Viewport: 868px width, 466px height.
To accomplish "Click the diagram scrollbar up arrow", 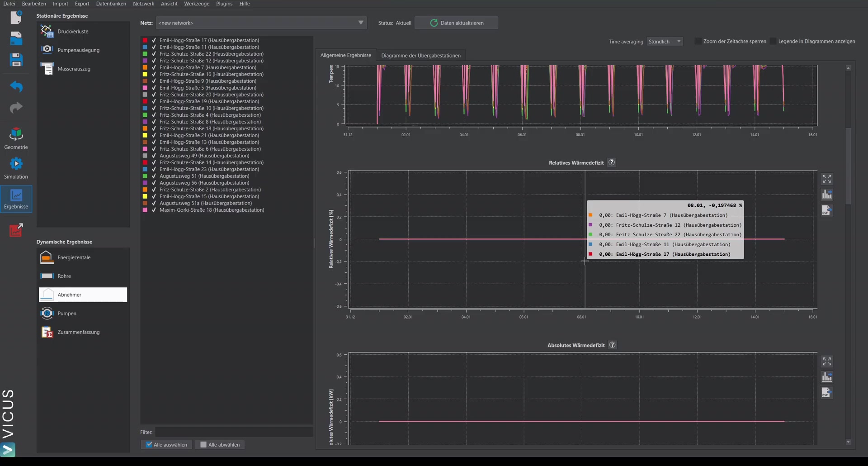I will (x=849, y=68).
